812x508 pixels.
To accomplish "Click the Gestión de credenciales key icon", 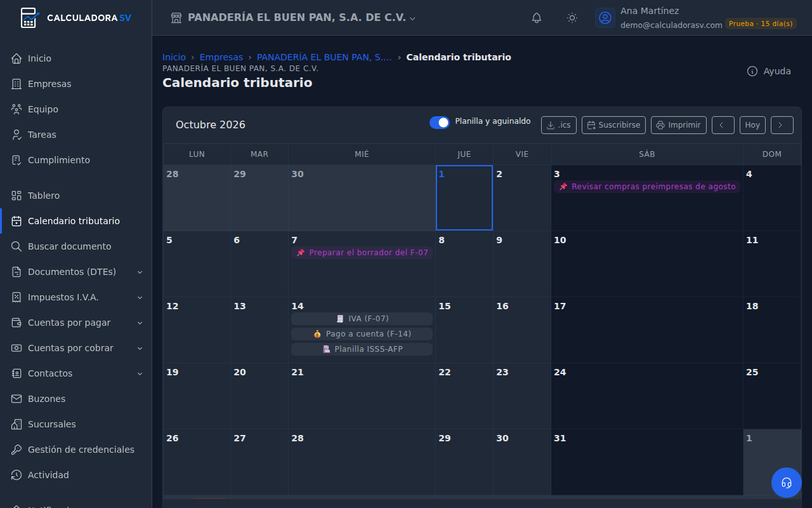I will (16, 450).
